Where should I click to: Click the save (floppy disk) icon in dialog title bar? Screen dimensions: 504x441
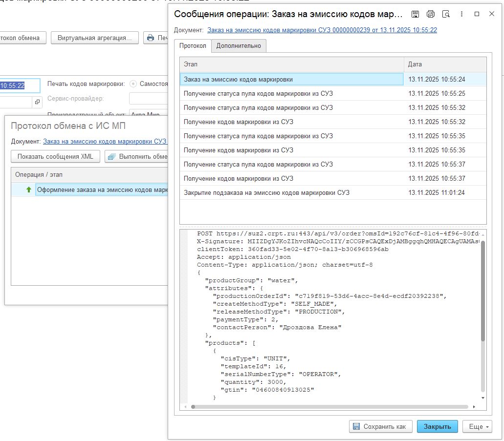tap(415, 14)
